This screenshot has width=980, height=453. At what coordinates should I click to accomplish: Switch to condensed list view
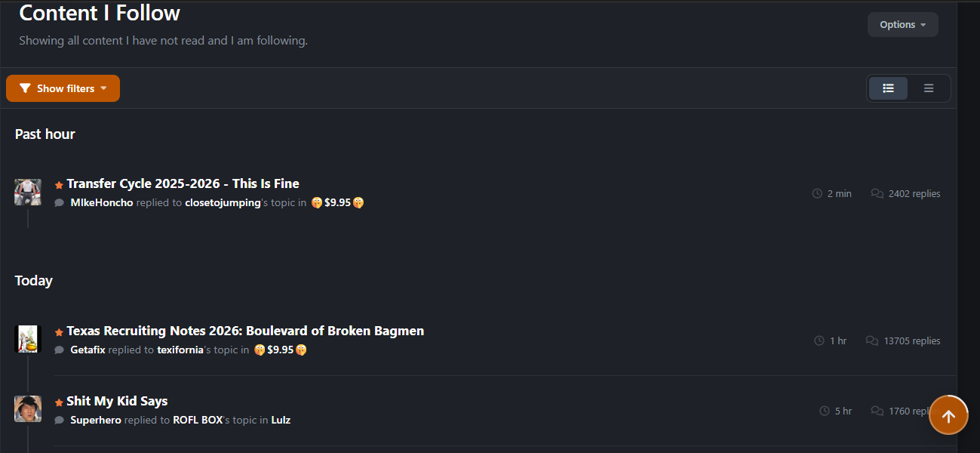(x=929, y=88)
